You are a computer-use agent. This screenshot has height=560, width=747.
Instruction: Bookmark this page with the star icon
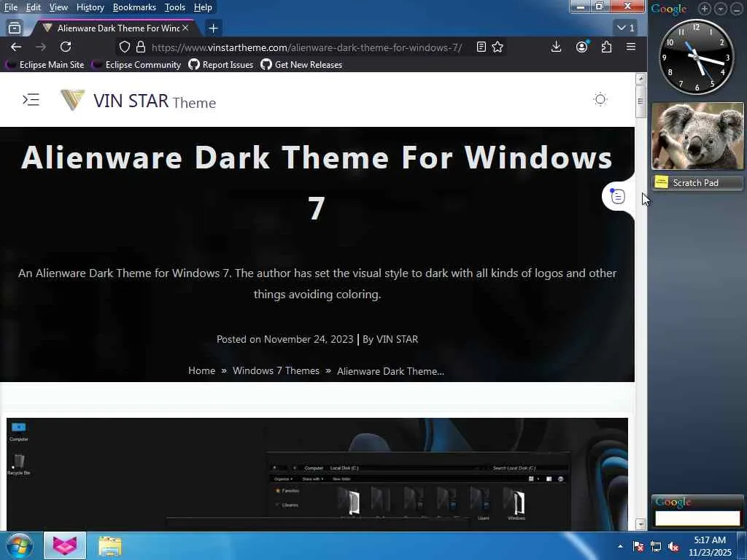click(x=498, y=47)
